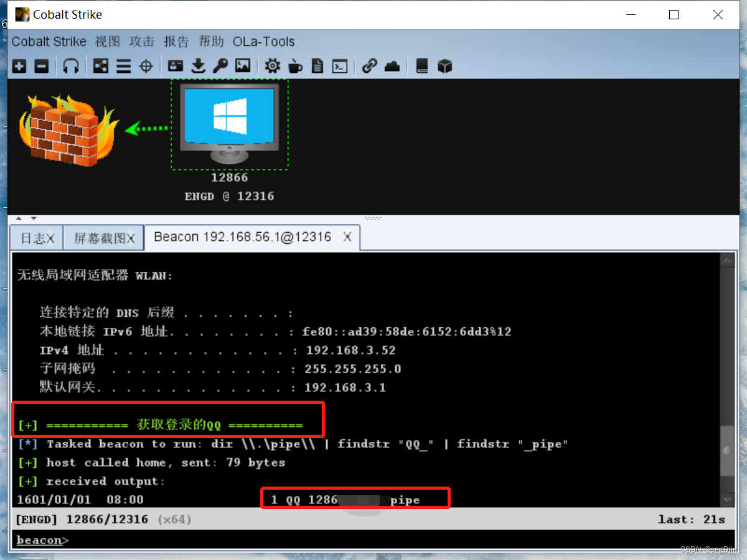The width and height of the screenshot is (747, 560).
Task: Click the 获取登录的QQ header line
Action: point(160,426)
